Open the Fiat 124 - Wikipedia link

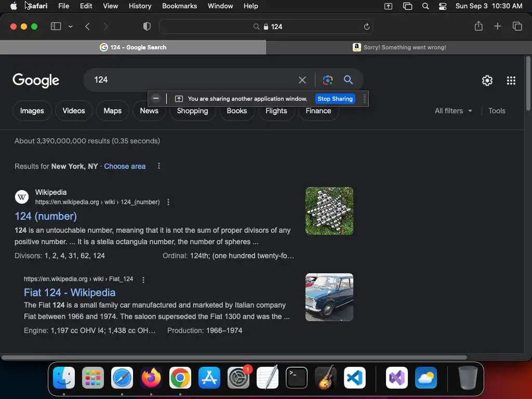click(x=70, y=292)
